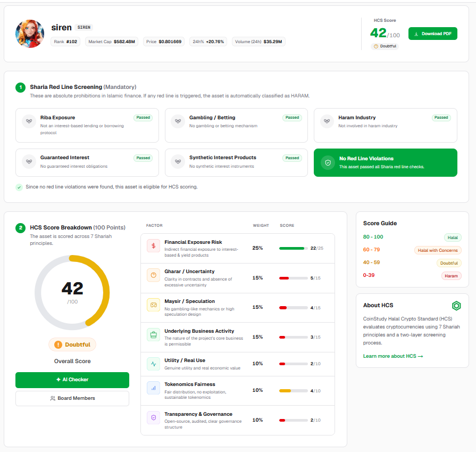Click the Maysir / Speculation score bar

(x=293, y=308)
